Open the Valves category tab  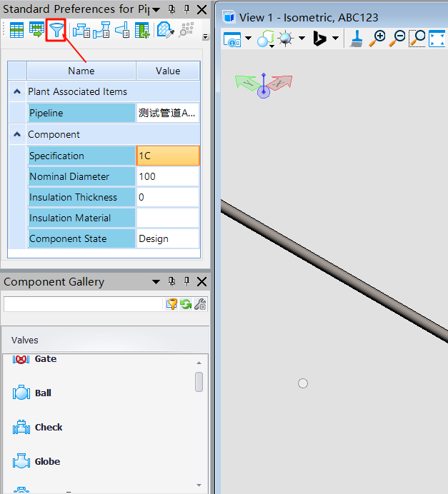(x=25, y=340)
